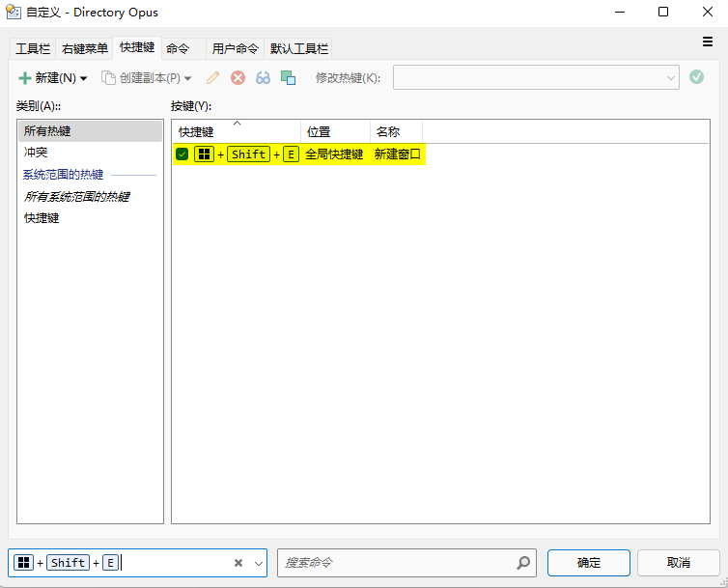728x588 pixels.
Task: Open the 新建(N) dropdown arrow
Action: click(84, 78)
